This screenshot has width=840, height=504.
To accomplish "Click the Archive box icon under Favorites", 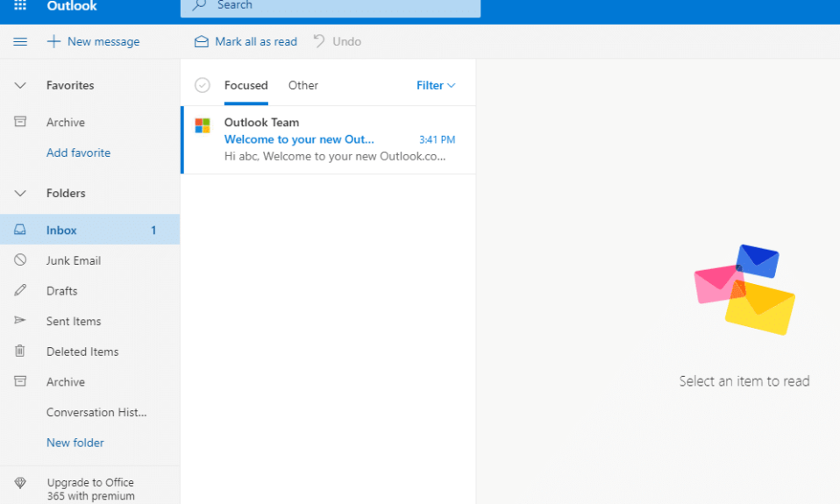I will pyautogui.click(x=20, y=122).
